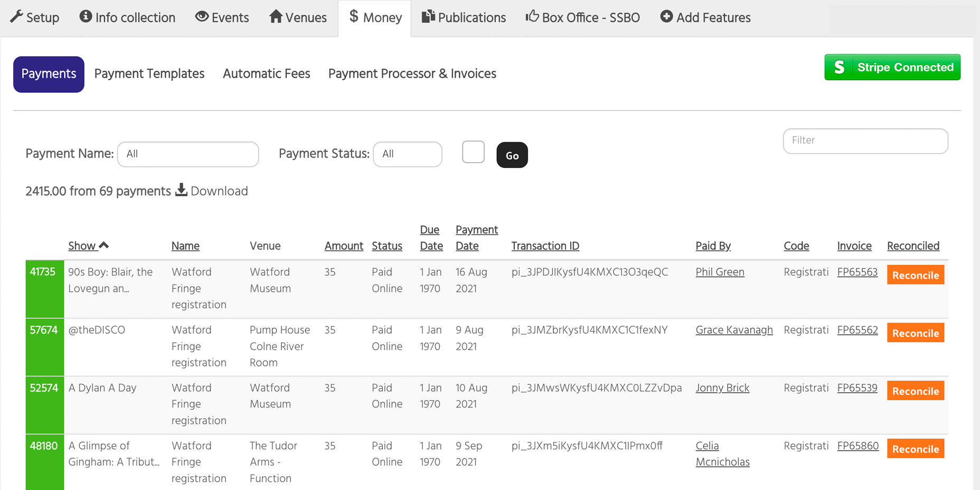Open Automatic Fees sub-tab

click(267, 74)
